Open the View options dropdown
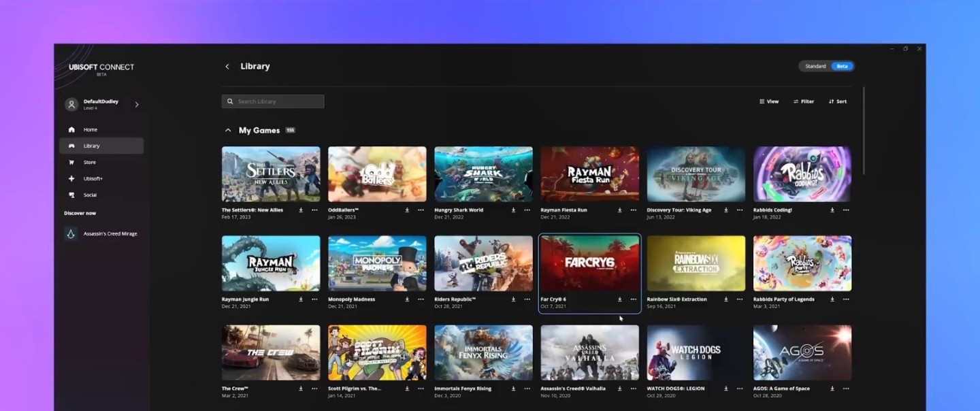The height and width of the screenshot is (411, 980). coord(769,101)
